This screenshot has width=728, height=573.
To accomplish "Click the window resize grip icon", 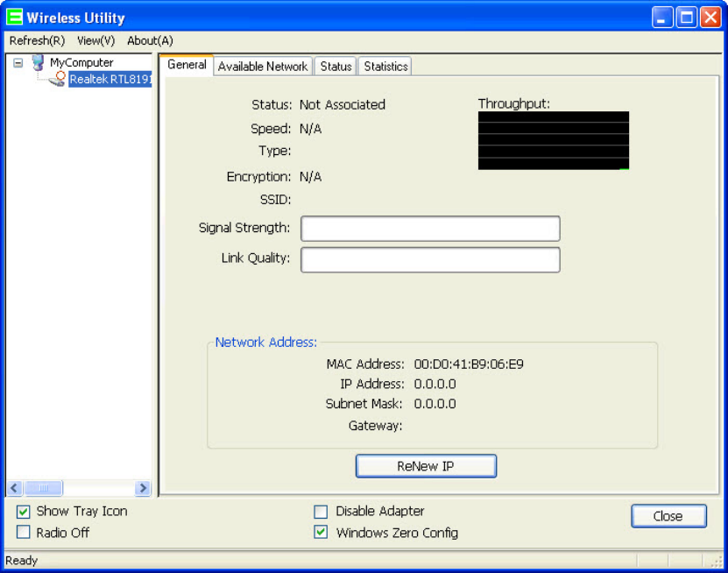I will (717, 562).
